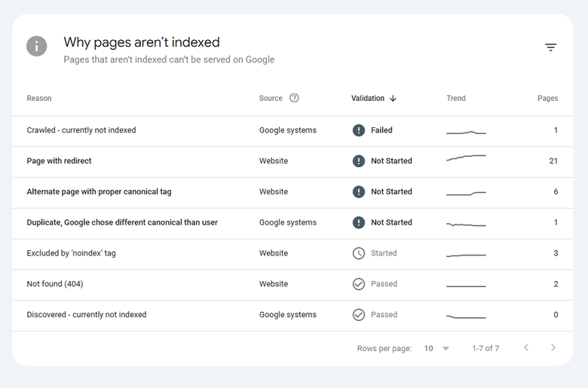Click Not Started text in Page with redirect row

tap(391, 160)
